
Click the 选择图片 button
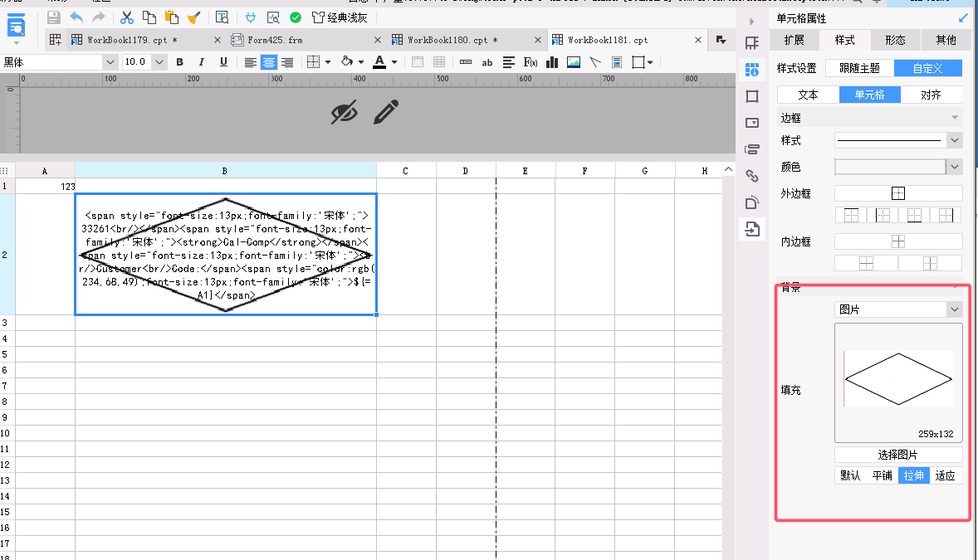point(898,455)
